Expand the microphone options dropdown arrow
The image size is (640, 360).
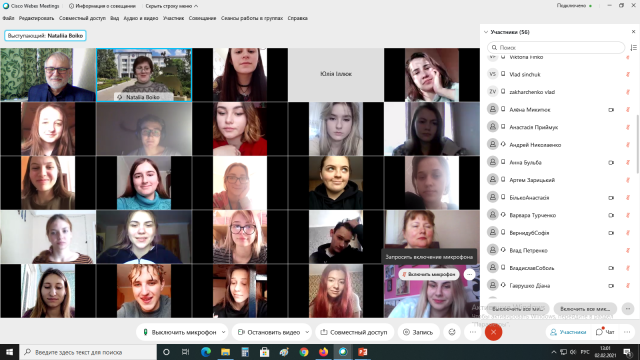point(223,332)
